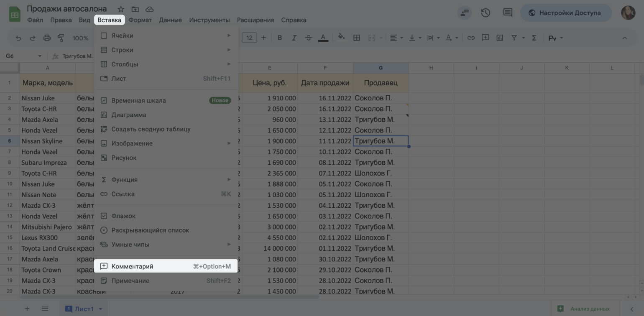Open the Формат menu
644x316 pixels.
click(140, 20)
